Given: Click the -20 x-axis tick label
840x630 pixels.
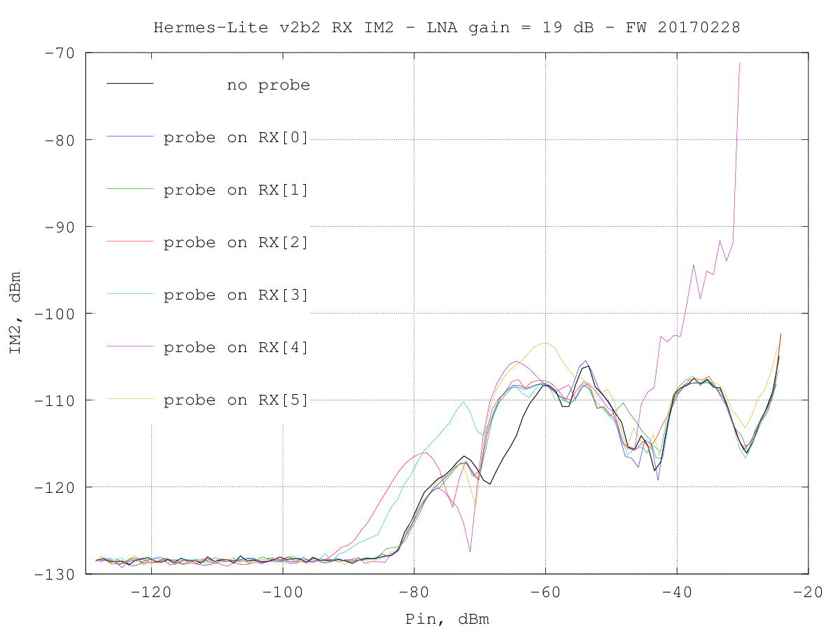Looking at the screenshot, I should pyautogui.click(x=809, y=592).
